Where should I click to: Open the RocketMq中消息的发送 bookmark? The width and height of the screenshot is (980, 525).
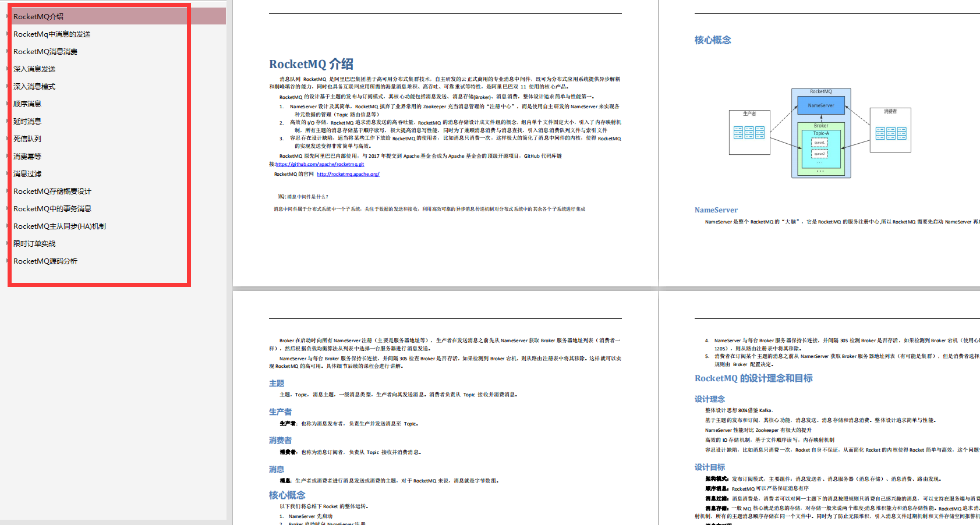(52, 34)
